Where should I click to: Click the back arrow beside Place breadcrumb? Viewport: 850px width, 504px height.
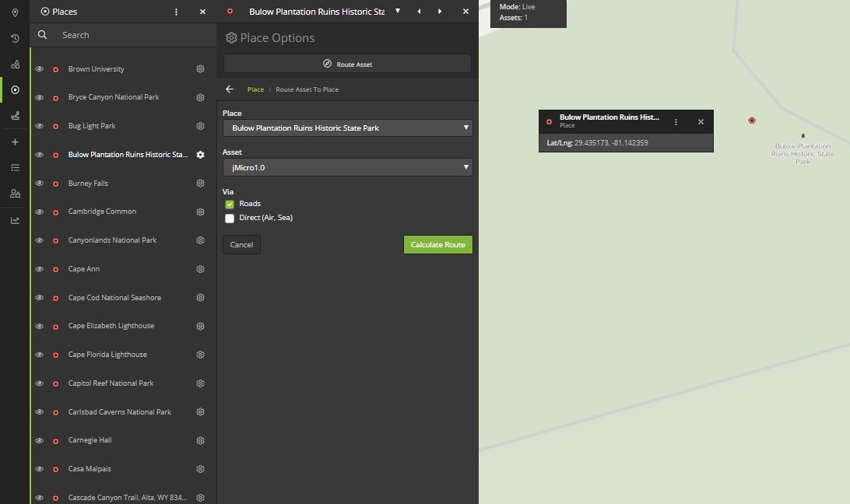[x=230, y=89]
